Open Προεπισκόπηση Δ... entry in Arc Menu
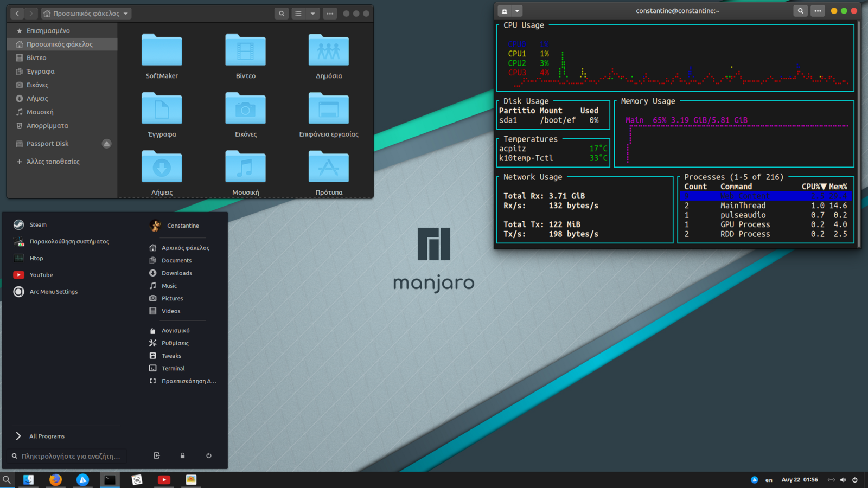 coord(182,381)
